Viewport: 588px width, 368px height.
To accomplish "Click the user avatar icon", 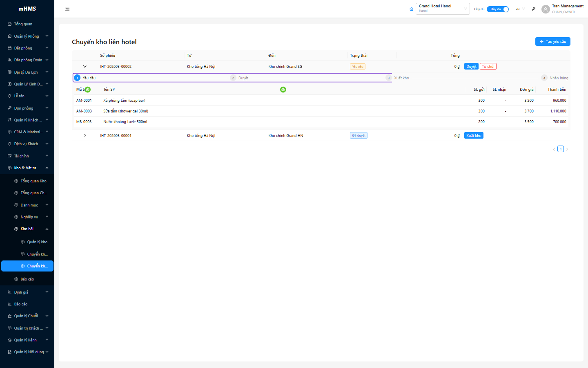I will point(546,9).
